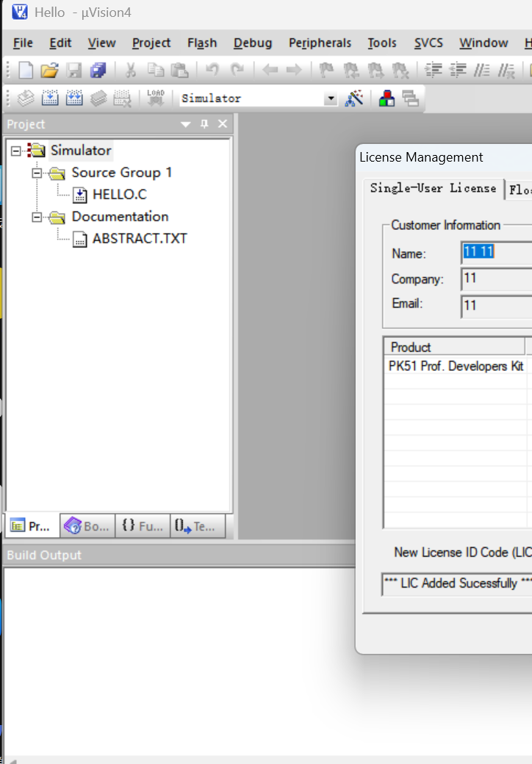Open the Peripherals menu
Viewport: 532px width, 764px height.
pos(320,43)
